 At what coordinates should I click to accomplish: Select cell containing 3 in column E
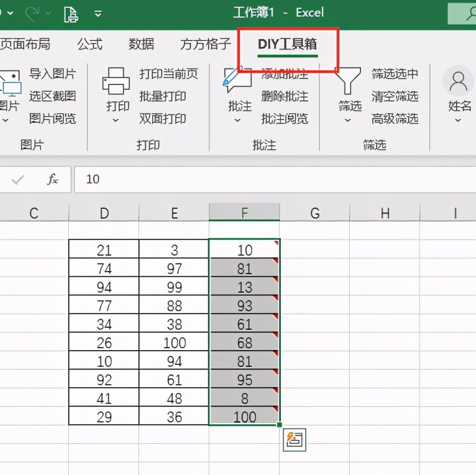pyautogui.click(x=175, y=249)
